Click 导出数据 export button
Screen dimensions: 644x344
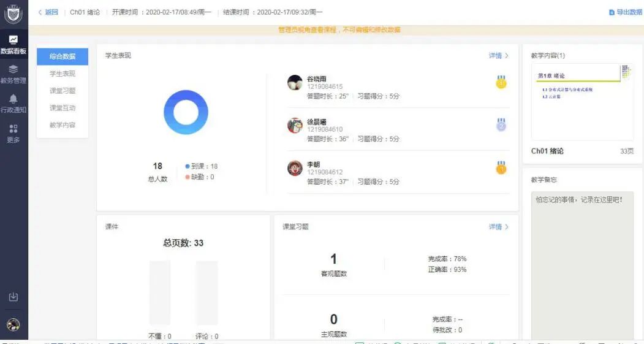(625, 12)
